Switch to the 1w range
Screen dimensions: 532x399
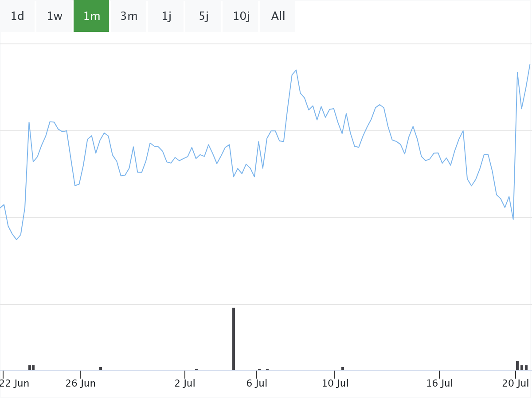[x=55, y=16]
